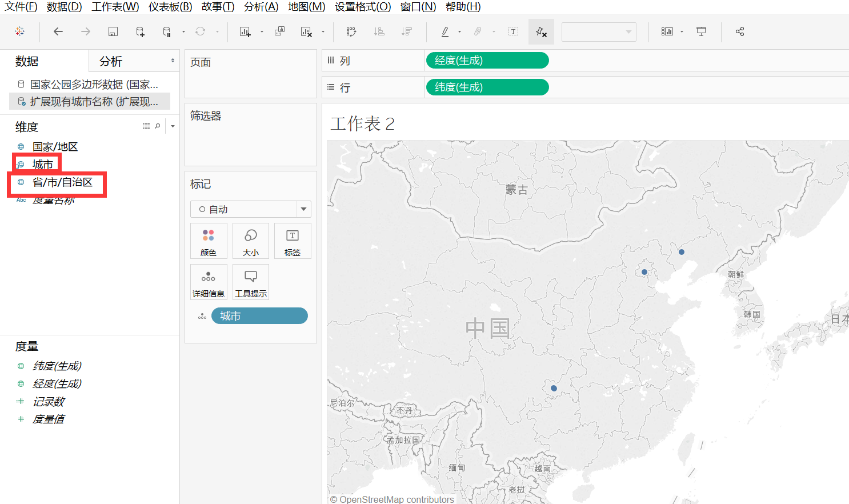
Task: Click the Share workbook icon
Action: (x=739, y=31)
